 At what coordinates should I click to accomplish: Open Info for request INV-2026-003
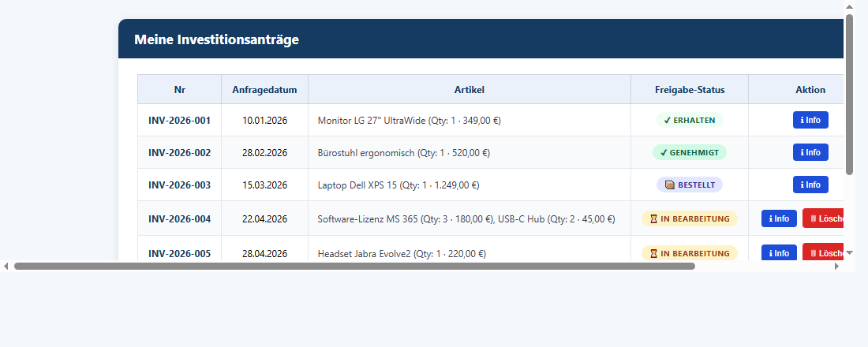point(810,185)
